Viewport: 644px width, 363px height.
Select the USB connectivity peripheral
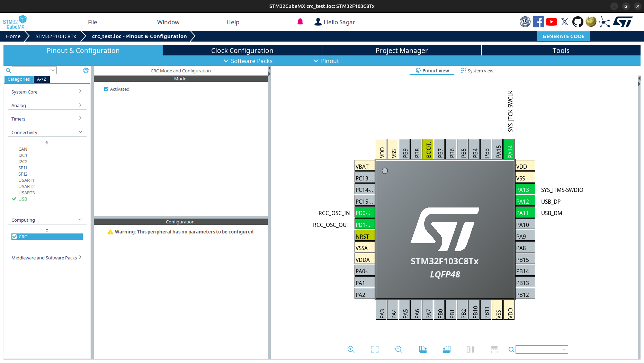click(23, 199)
